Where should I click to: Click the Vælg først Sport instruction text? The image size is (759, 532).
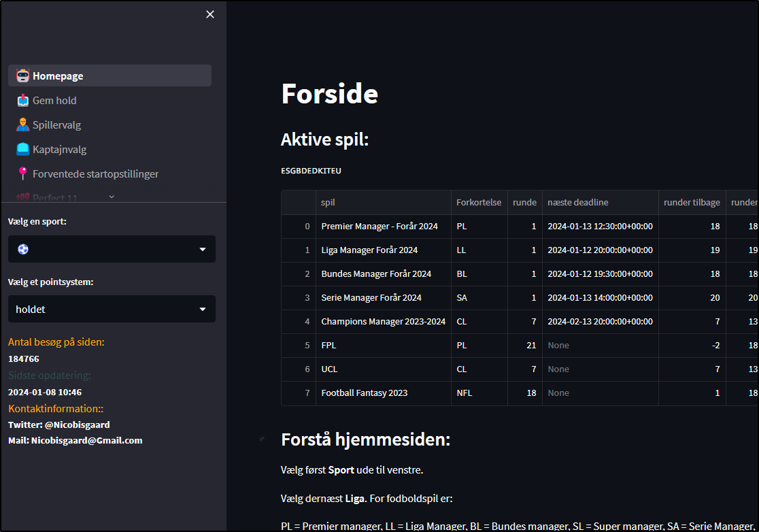(x=352, y=470)
